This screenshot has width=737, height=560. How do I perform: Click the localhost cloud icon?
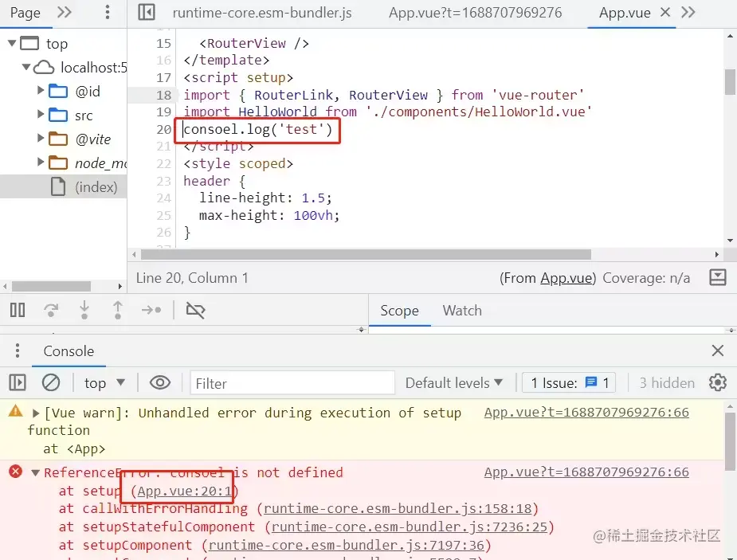click(44, 67)
